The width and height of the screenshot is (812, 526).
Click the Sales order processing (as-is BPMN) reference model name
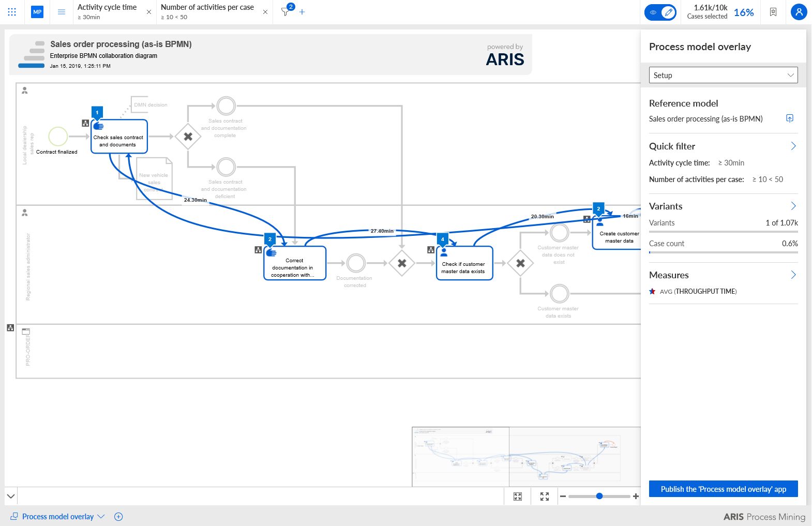(x=705, y=119)
